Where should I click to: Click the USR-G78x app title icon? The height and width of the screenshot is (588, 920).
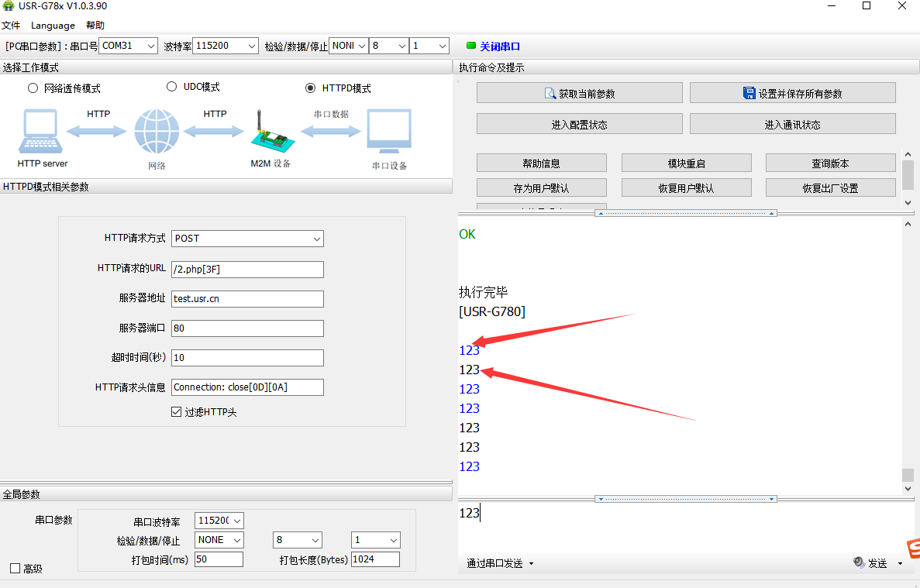9,6
